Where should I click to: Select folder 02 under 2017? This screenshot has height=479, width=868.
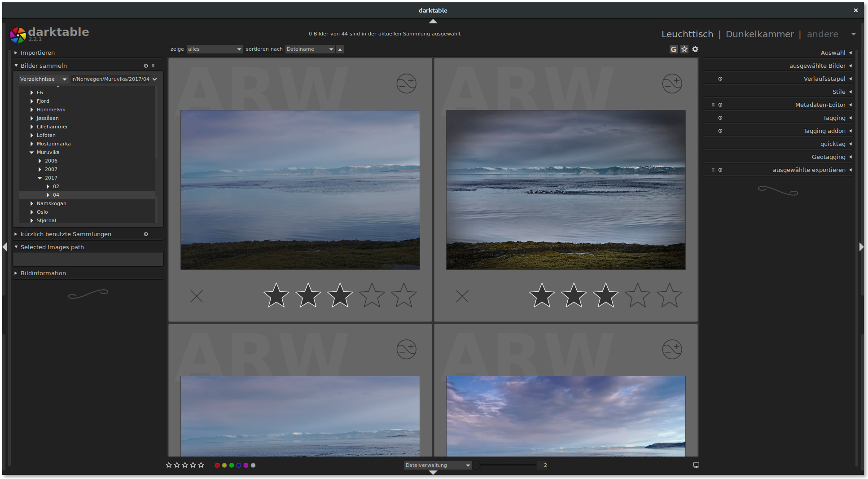[x=56, y=187]
